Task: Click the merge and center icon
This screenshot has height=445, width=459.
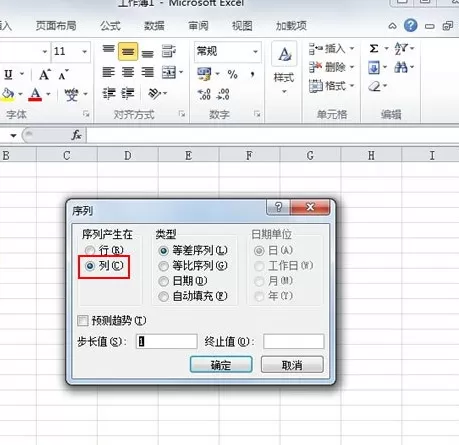Action: point(169,72)
